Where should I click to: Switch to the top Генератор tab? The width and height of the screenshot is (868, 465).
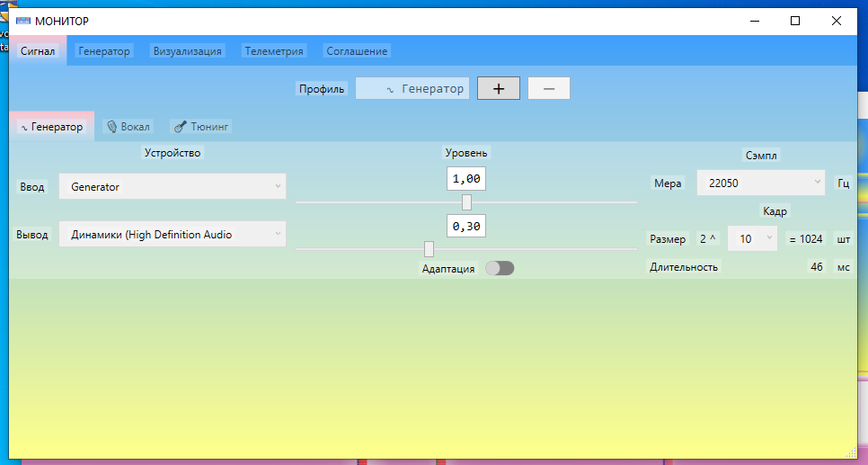click(104, 51)
